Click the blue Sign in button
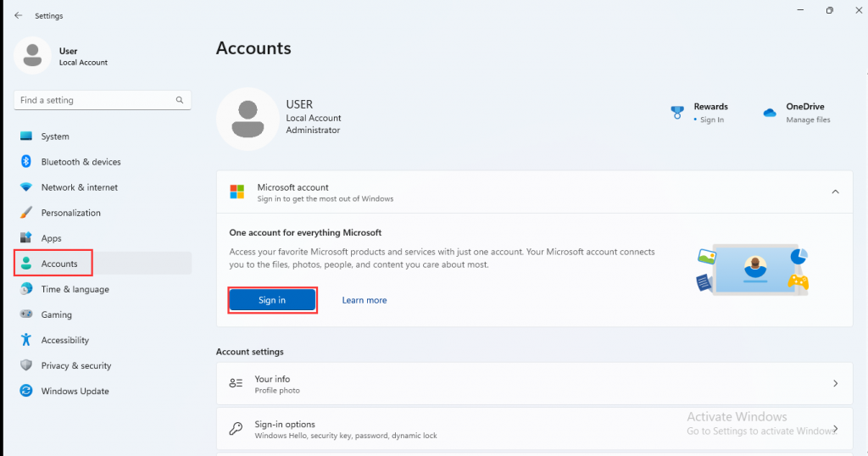This screenshot has width=868, height=456. pyautogui.click(x=272, y=300)
